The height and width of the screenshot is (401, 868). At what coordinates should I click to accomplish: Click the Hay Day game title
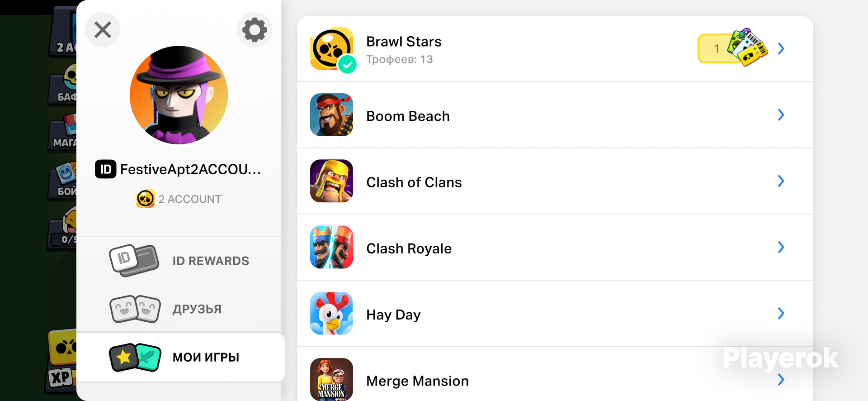click(393, 315)
